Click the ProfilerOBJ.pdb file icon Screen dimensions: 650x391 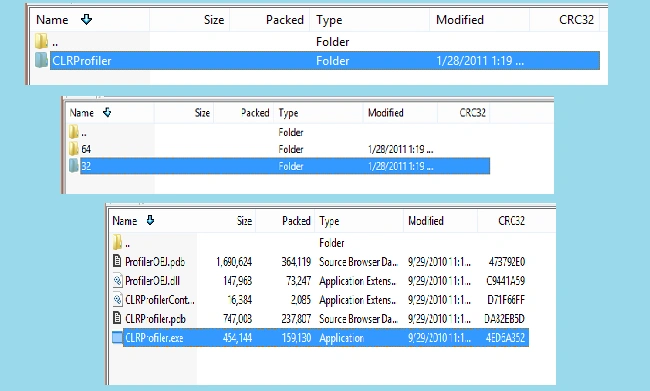(x=117, y=261)
